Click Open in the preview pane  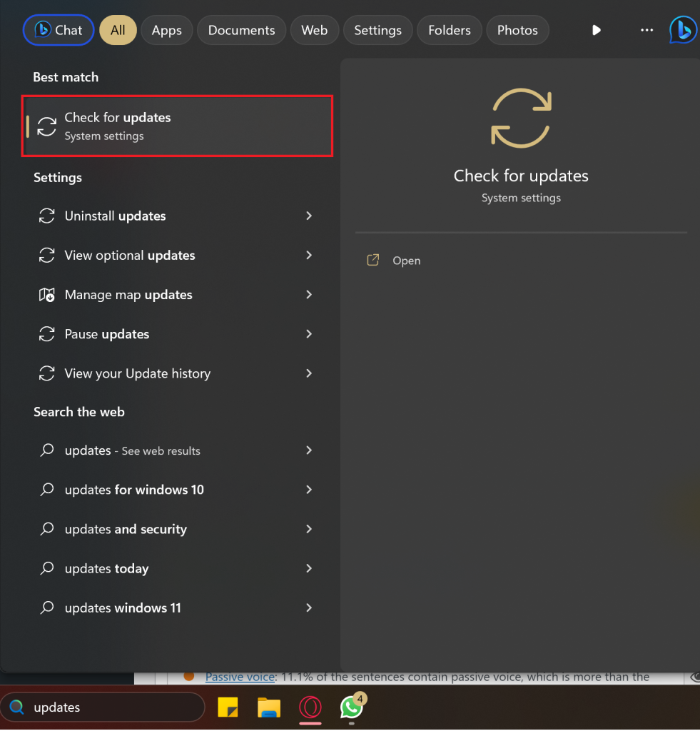[x=406, y=261]
